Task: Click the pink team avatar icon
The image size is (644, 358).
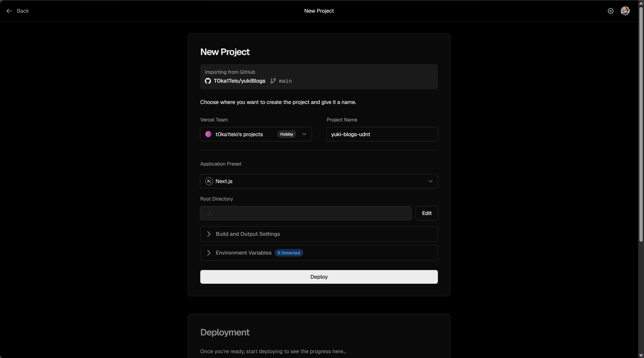Action: (x=208, y=134)
